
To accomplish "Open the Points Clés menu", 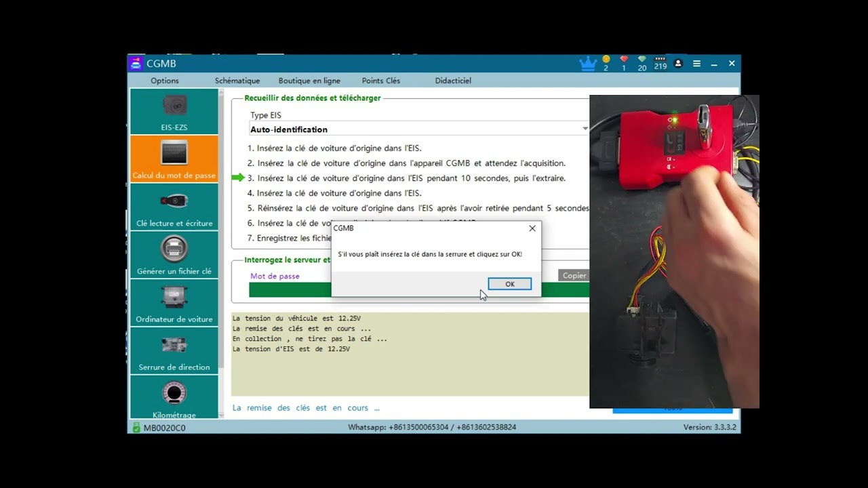I will click(381, 81).
